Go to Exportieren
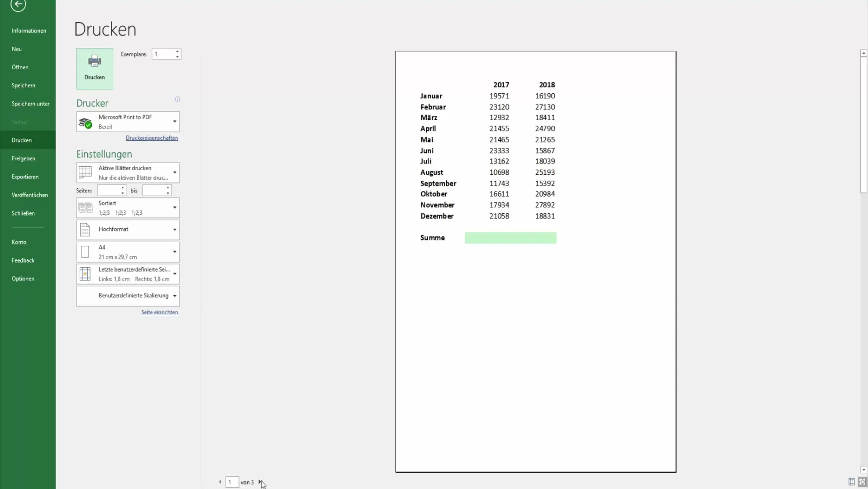Viewport: 868px width, 489px height. click(x=25, y=177)
